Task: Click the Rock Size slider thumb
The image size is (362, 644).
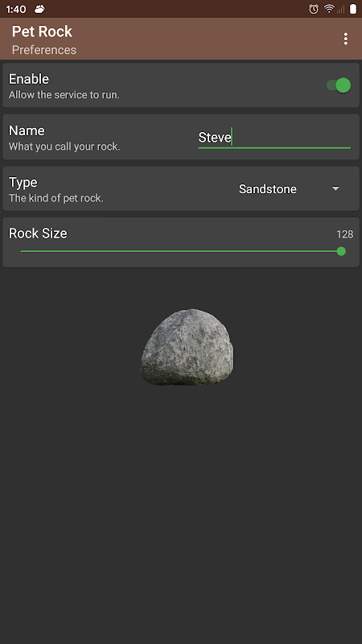Action: click(341, 251)
